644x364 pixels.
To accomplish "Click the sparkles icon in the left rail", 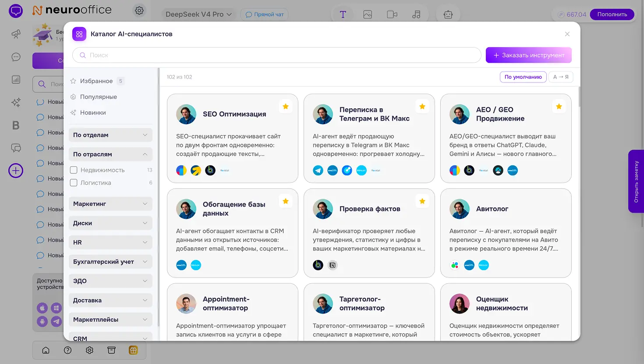I will tap(16, 102).
